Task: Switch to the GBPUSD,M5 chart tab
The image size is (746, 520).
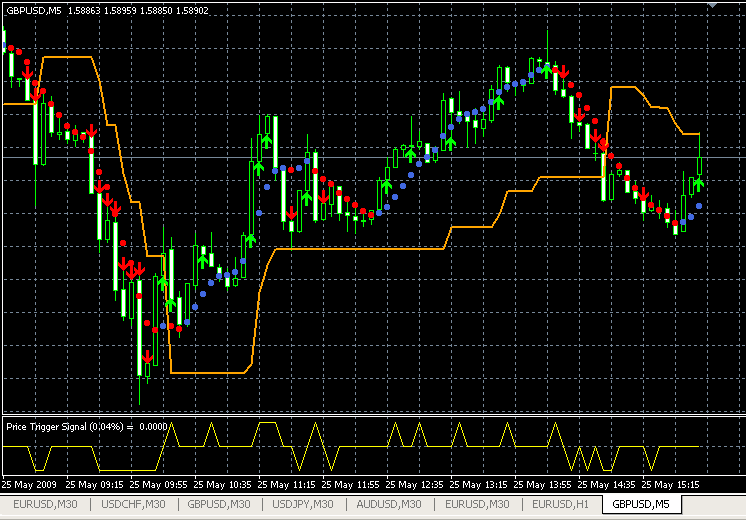Action: pos(640,505)
